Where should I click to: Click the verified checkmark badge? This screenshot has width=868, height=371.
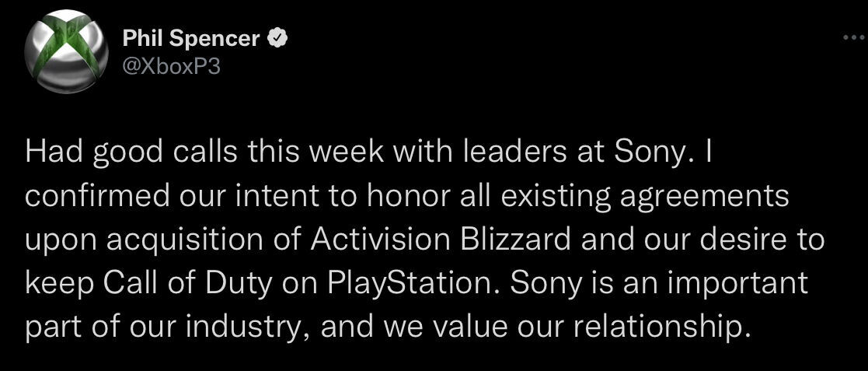(277, 39)
